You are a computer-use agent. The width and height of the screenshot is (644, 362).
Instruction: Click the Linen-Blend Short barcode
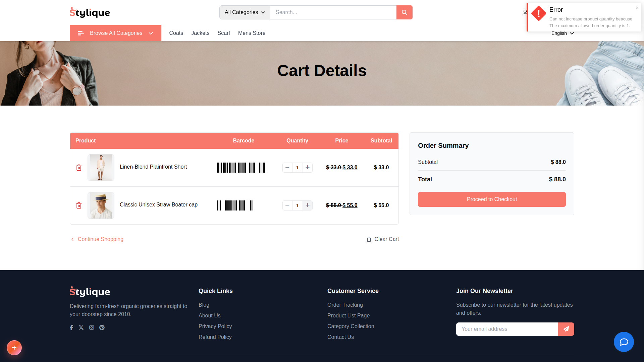click(242, 168)
